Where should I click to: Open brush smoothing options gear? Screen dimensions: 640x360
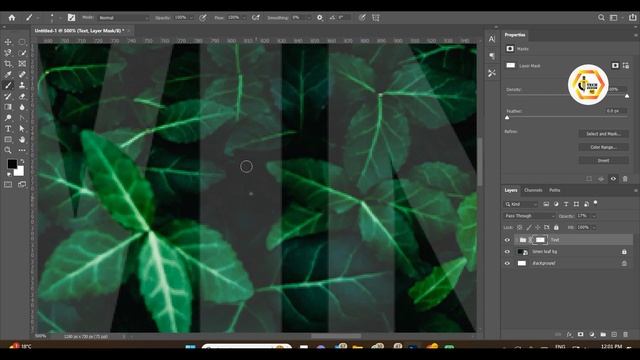[x=320, y=18]
